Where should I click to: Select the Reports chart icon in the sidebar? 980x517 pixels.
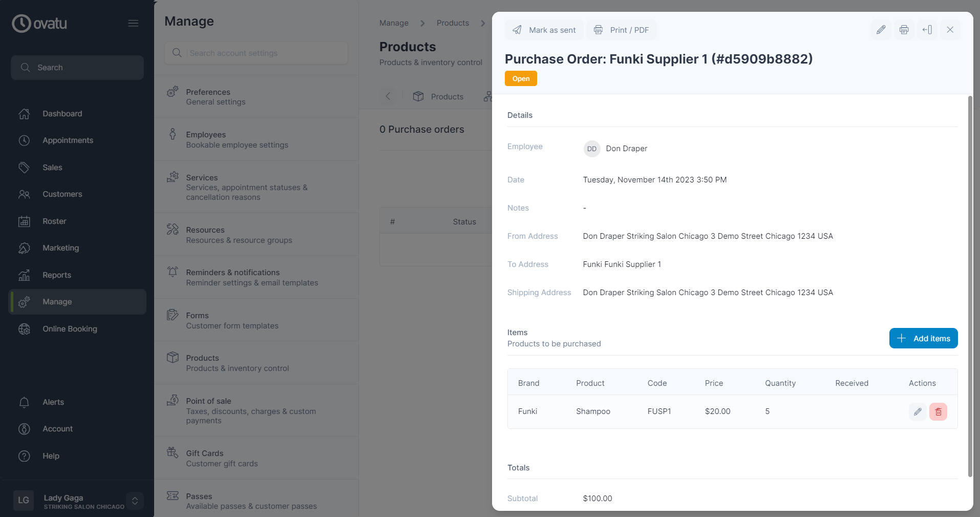(24, 275)
